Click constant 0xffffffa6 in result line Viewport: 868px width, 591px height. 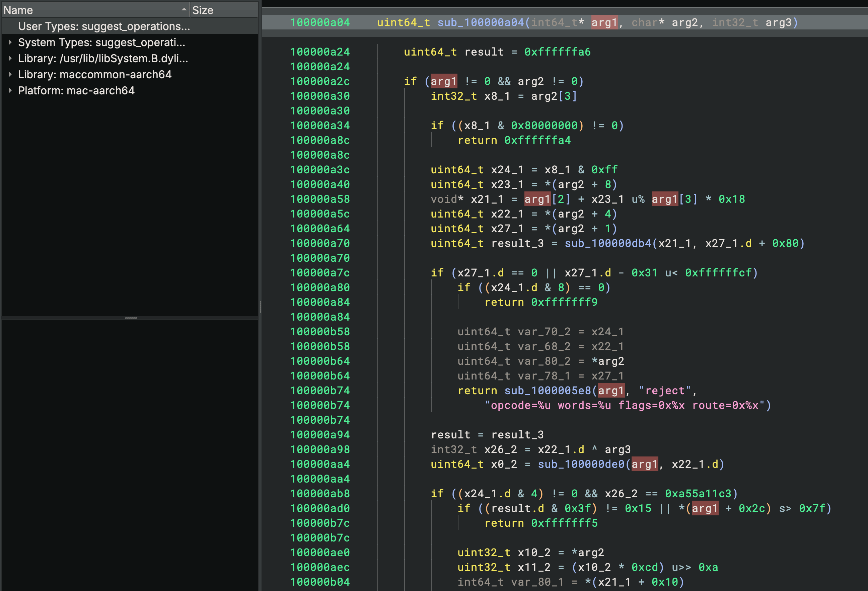(558, 52)
